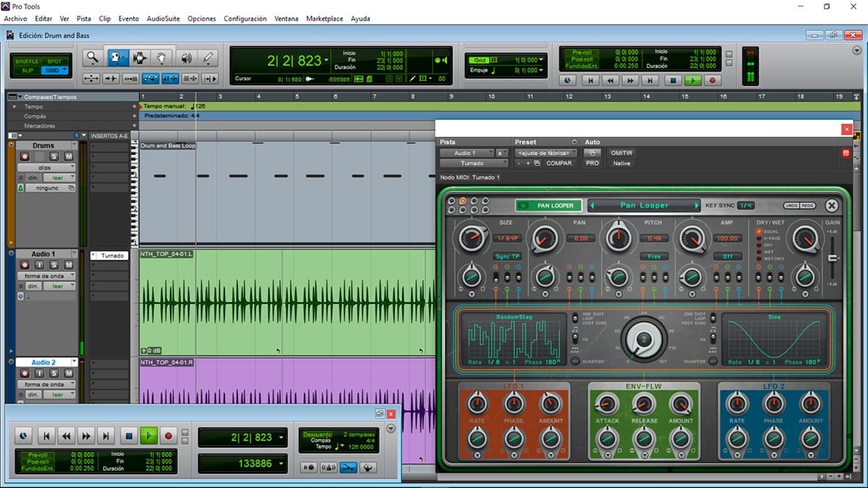868x488 pixels.
Task: Click the red target button in plugin header
Action: [x=845, y=153]
